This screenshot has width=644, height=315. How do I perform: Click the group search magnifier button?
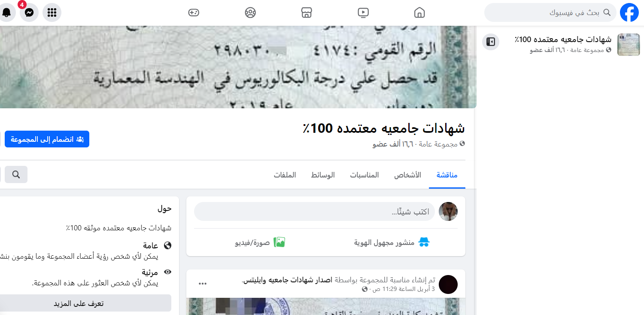click(x=16, y=174)
